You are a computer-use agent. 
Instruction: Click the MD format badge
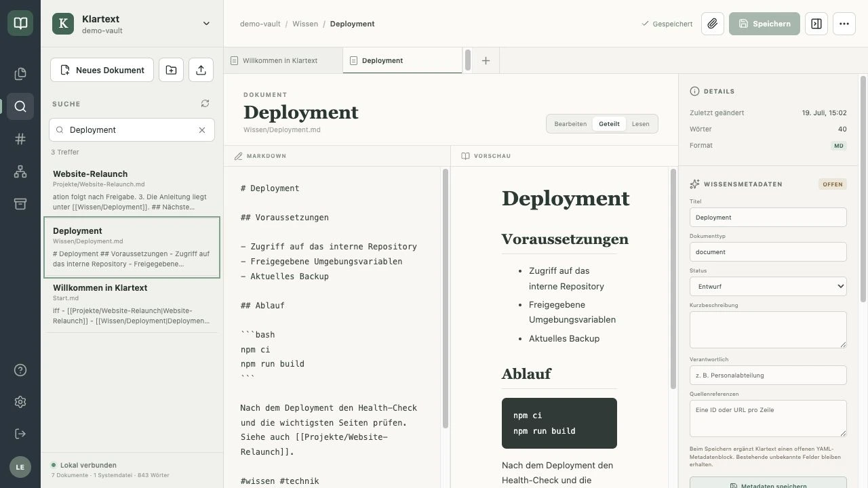click(x=839, y=146)
